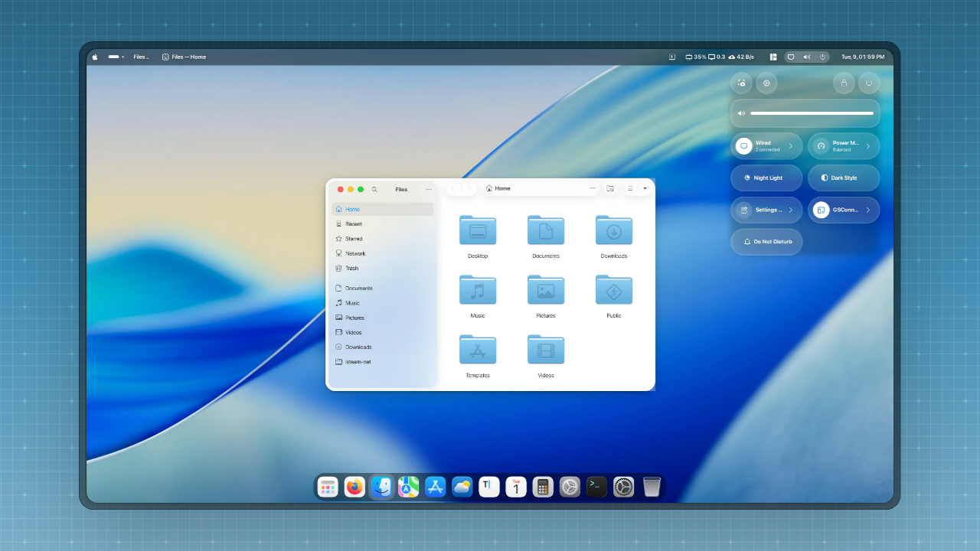Select the Pictures folder icon in the file grid
Viewport: 980px width, 551px height.
tap(546, 290)
